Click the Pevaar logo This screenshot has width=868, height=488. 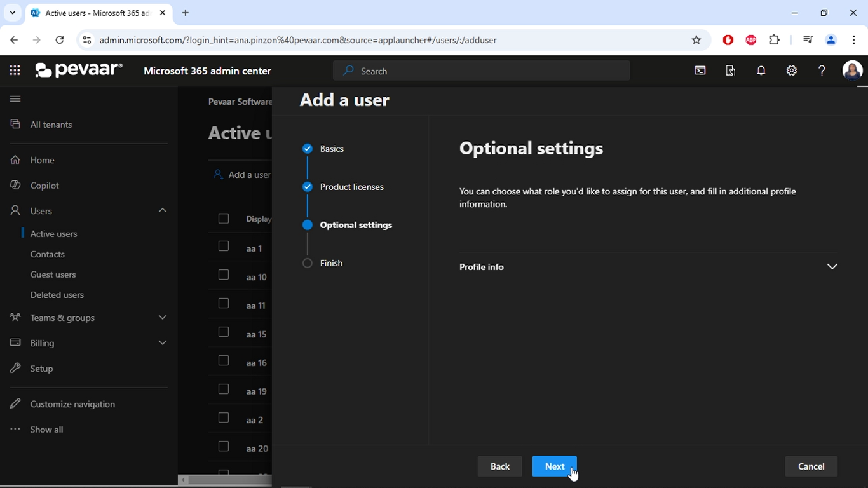pyautogui.click(x=79, y=70)
